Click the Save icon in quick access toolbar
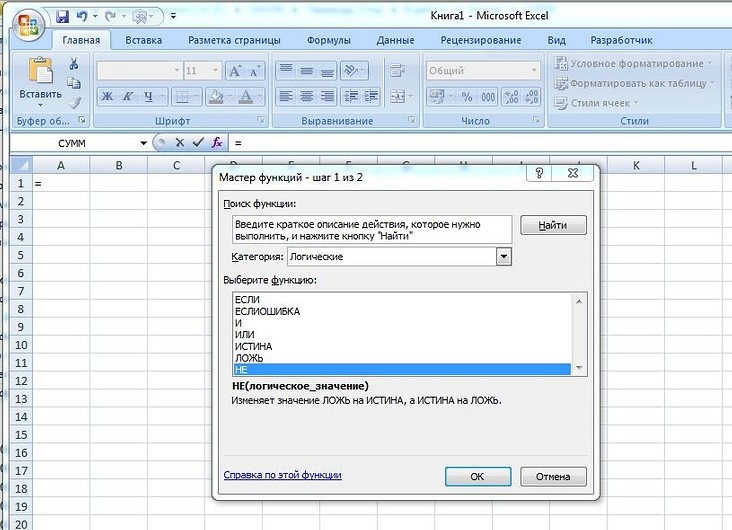 [63, 16]
